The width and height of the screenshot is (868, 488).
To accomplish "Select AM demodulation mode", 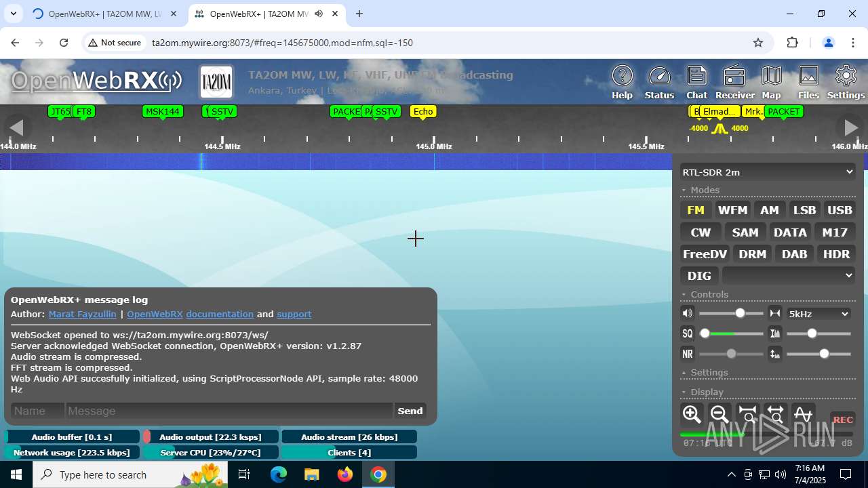I will click(770, 210).
